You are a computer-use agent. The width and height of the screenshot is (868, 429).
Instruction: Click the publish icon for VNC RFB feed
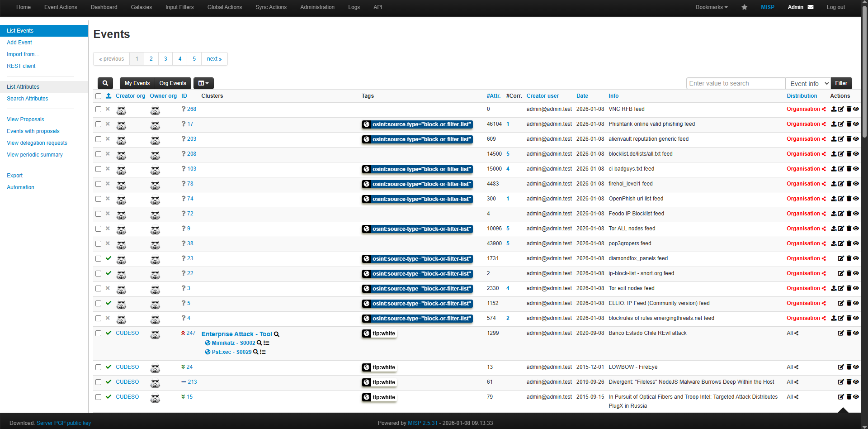pyautogui.click(x=834, y=109)
